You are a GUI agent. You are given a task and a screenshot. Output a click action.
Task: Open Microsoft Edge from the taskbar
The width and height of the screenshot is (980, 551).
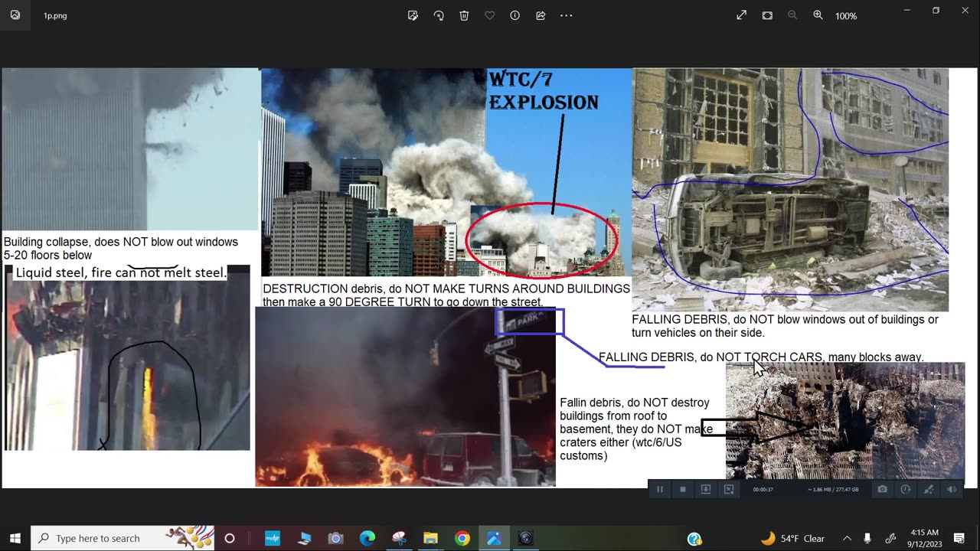[x=367, y=538]
